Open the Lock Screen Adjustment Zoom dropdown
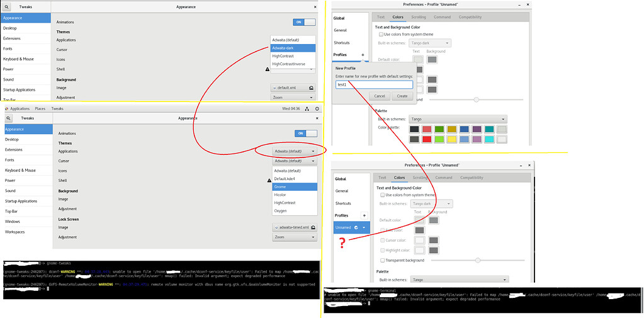This screenshot has height=318, width=644. (x=295, y=237)
